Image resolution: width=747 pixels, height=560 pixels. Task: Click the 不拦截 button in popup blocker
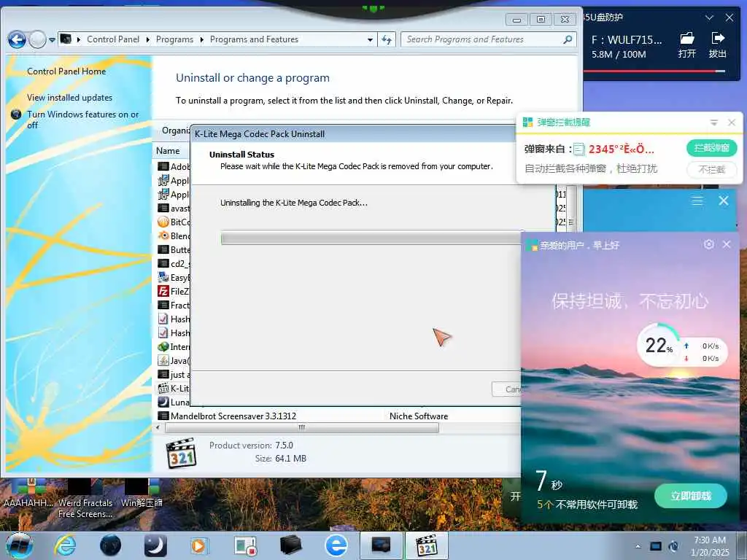tap(712, 169)
